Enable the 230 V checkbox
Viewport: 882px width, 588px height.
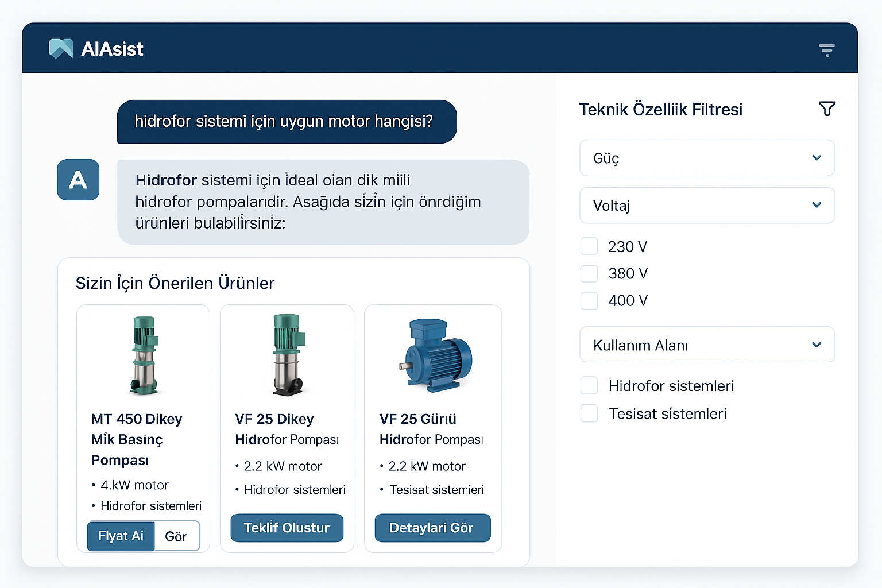click(x=589, y=246)
